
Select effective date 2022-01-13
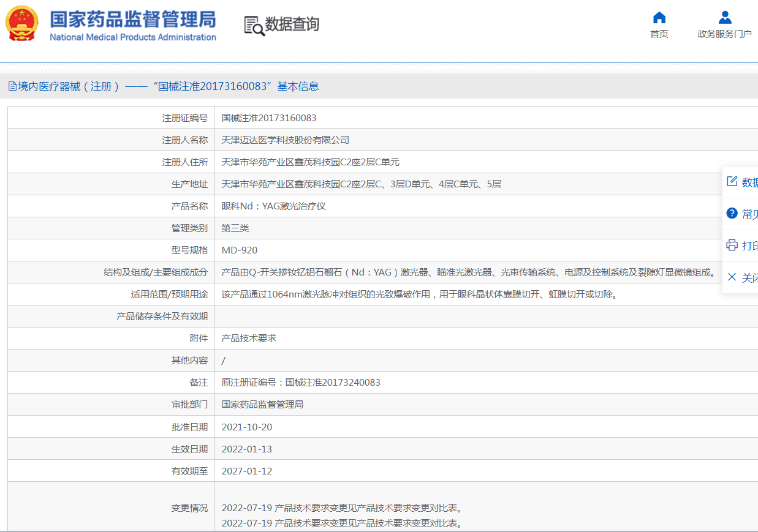[247, 449]
